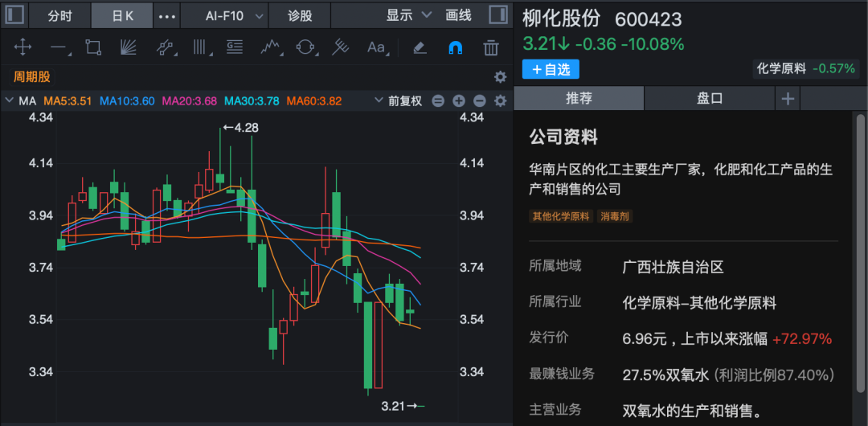
Task: Select the crosshair move tool
Action: tap(23, 47)
